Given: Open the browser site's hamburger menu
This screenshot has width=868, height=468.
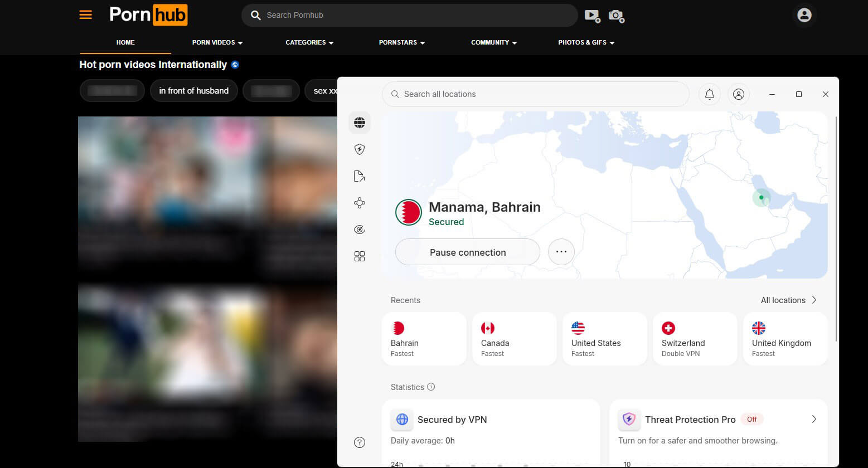Looking at the screenshot, I should point(86,14).
